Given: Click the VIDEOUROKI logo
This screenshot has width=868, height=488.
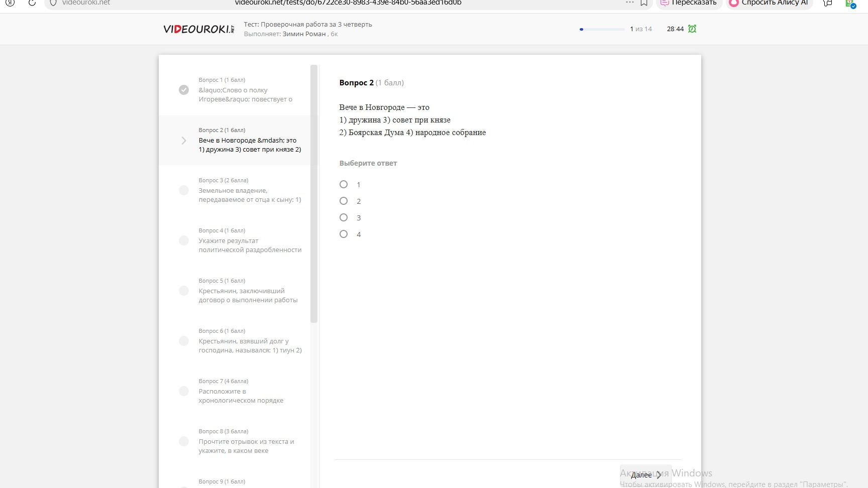Looking at the screenshot, I should [x=199, y=29].
